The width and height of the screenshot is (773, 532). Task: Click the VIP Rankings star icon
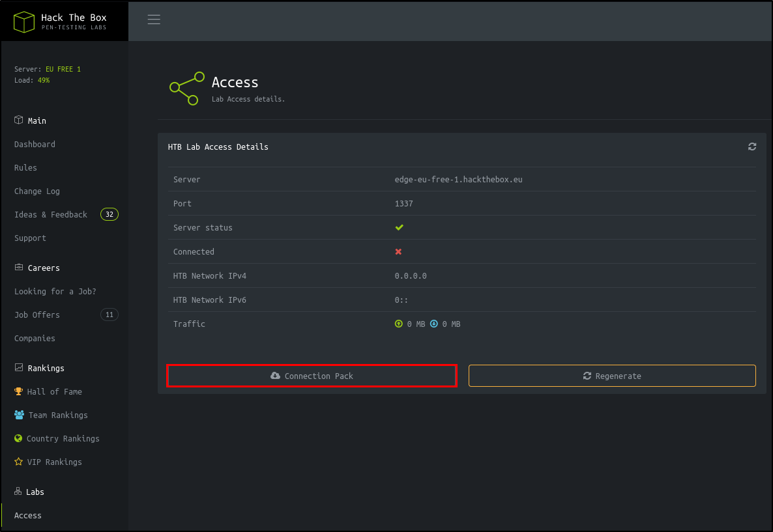tap(19, 462)
